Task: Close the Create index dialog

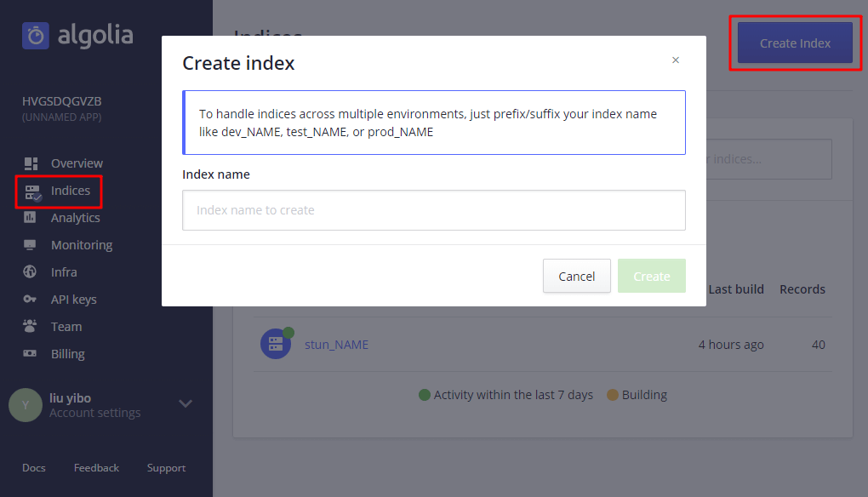Action: point(676,60)
